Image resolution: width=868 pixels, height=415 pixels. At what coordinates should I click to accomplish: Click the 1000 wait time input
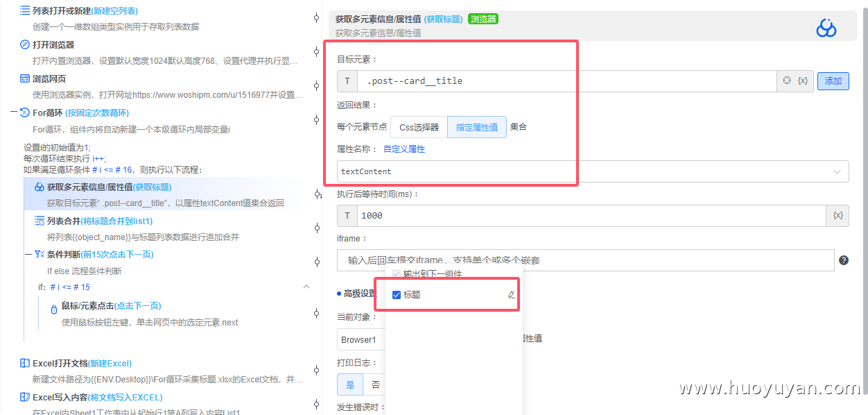coord(592,216)
